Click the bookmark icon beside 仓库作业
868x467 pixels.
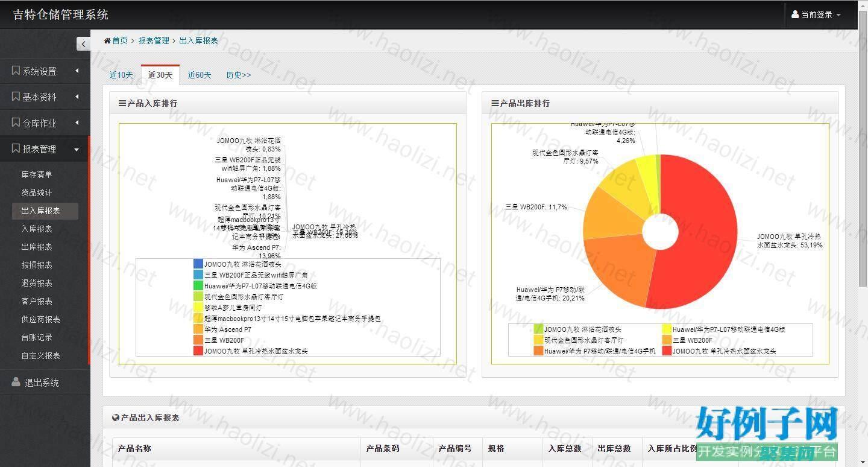16,122
